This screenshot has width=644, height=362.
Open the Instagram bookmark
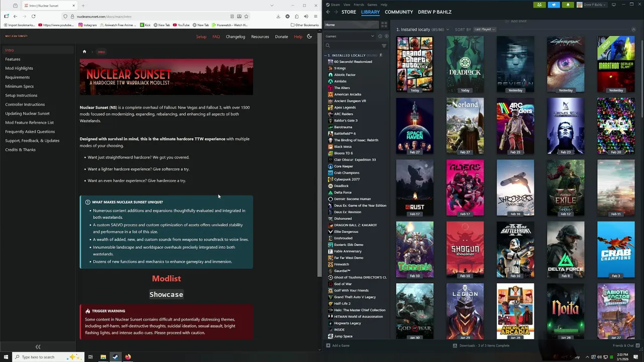coord(88,25)
